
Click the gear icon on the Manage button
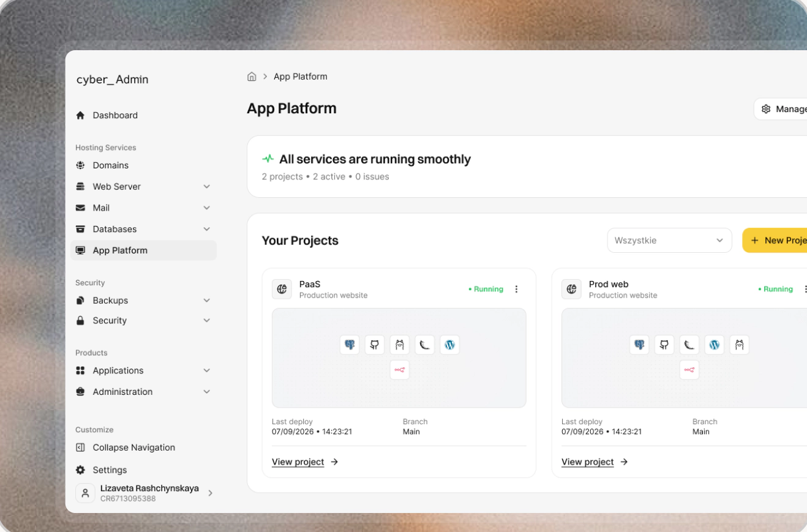point(766,109)
